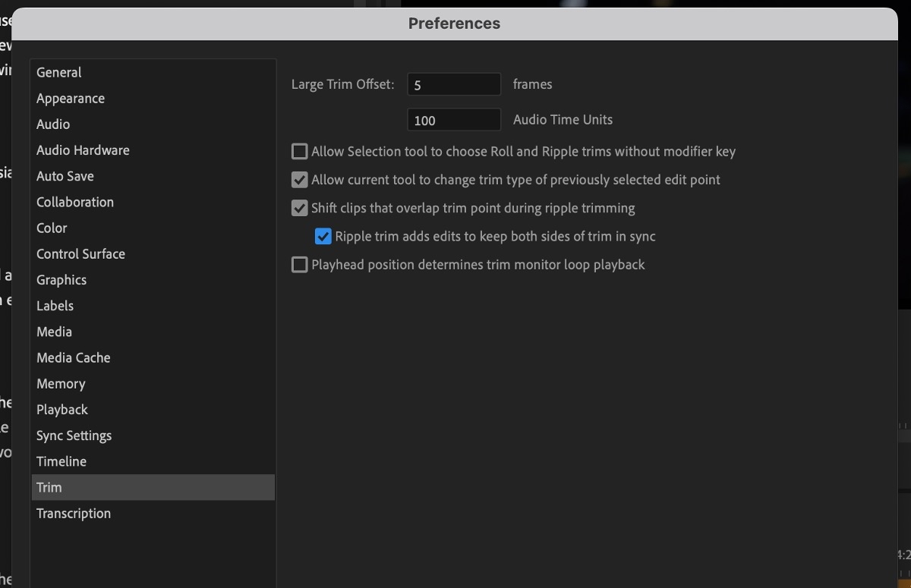
Task: Switch to Media Cache settings
Action: click(73, 357)
